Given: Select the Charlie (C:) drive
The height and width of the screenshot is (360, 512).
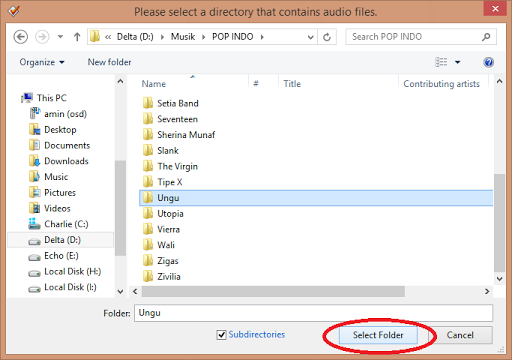Looking at the screenshot, I should tap(58, 224).
